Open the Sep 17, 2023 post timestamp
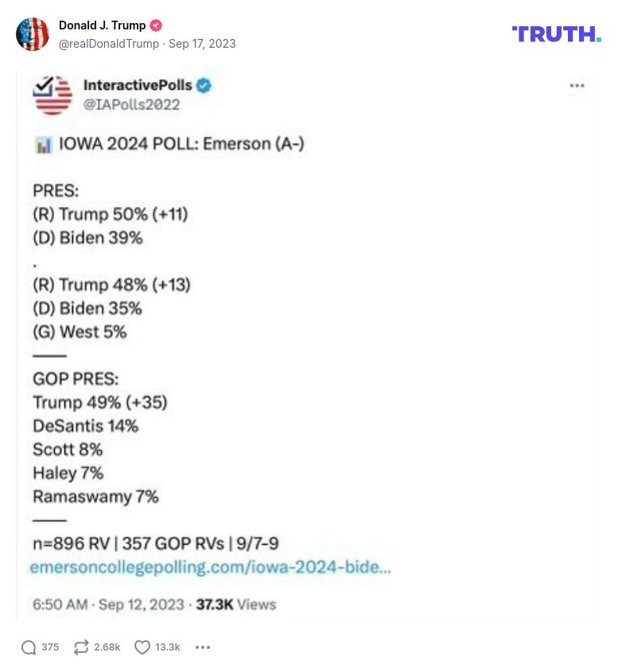This screenshot has height=672, width=618. point(202,44)
